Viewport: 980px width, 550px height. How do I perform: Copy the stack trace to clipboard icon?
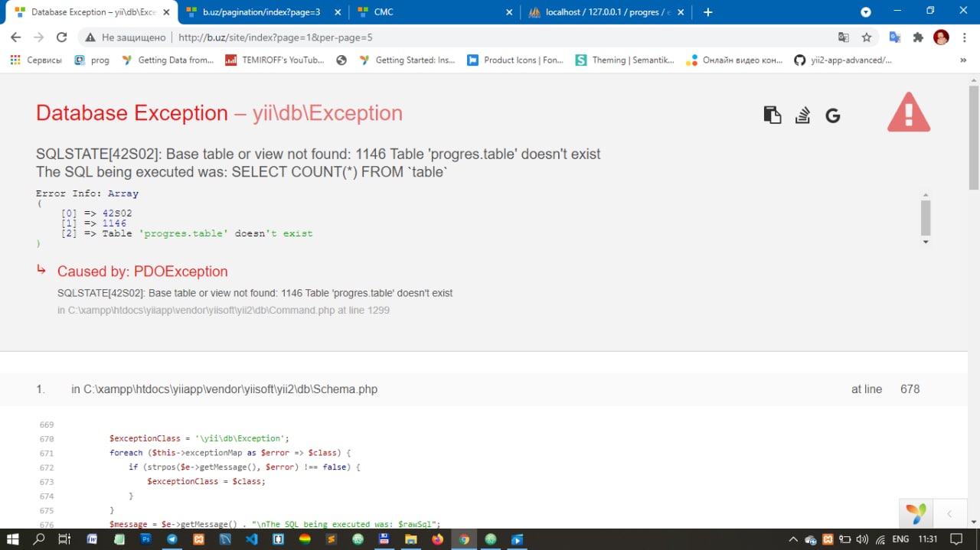point(773,115)
